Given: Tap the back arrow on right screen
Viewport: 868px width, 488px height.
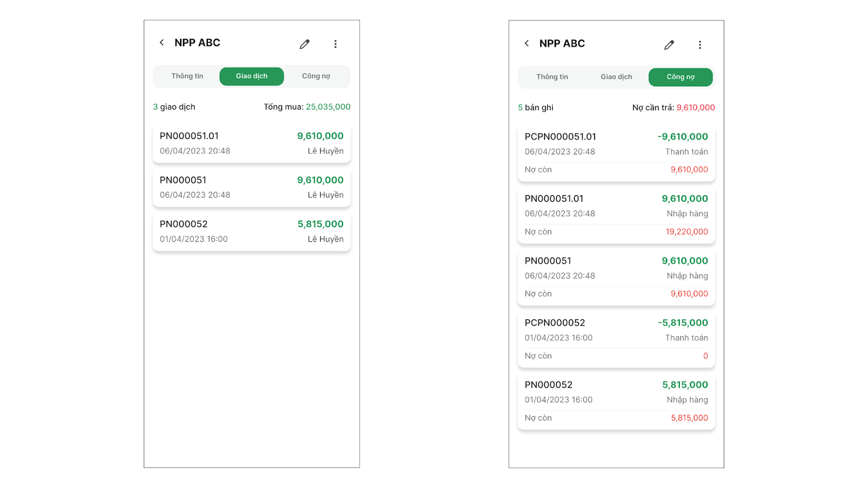Looking at the screenshot, I should click(526, 43).
